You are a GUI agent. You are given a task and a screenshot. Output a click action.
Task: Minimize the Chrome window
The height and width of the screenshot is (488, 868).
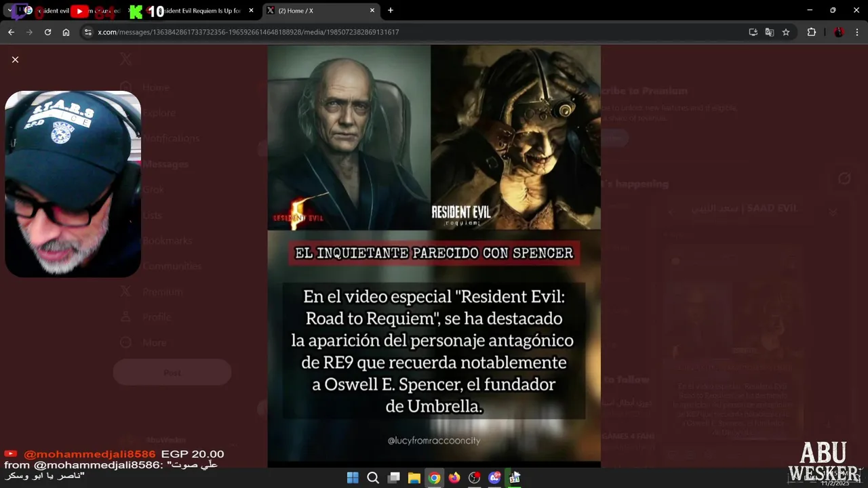(810, 10)
